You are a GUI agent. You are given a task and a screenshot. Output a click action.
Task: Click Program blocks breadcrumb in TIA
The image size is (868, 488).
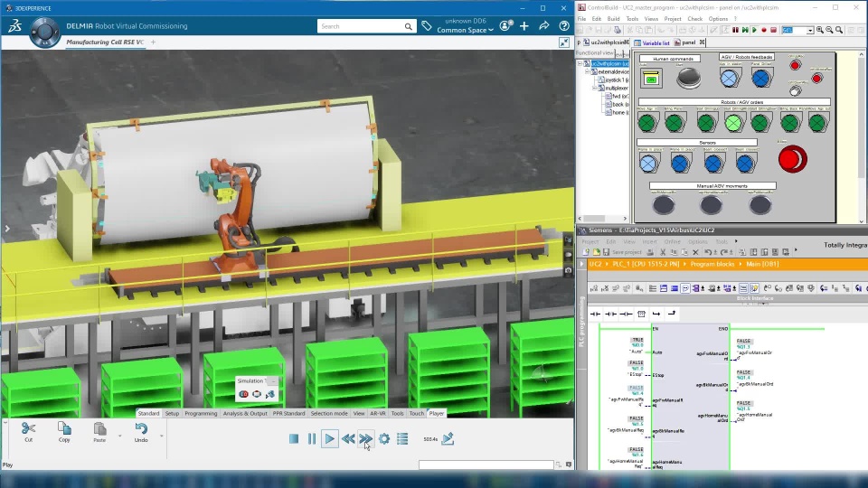(x=712, y=264)
